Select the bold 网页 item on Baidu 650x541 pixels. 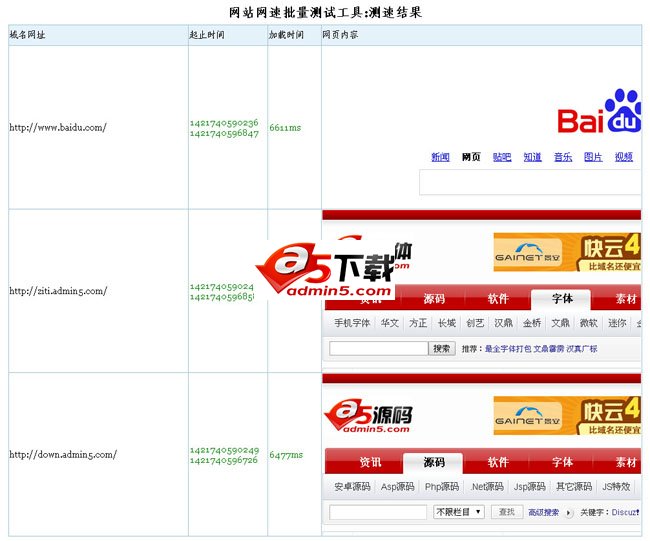[471, 157]
